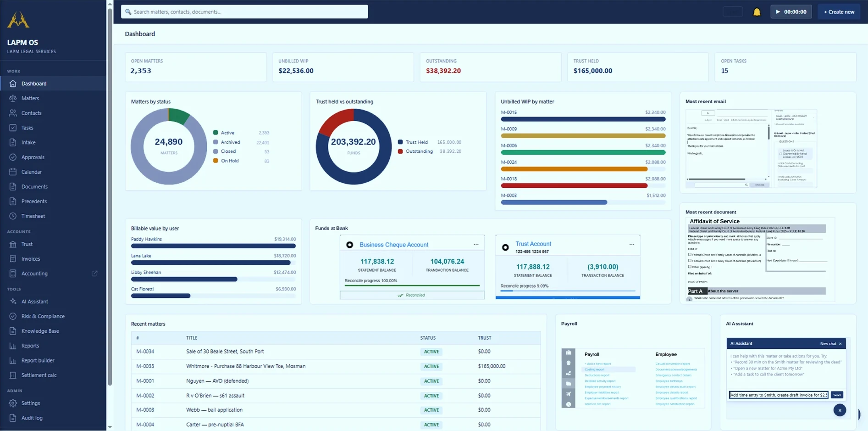Click the Timesheet clock icon
The image size is (868, 431).
pos(13,216)
